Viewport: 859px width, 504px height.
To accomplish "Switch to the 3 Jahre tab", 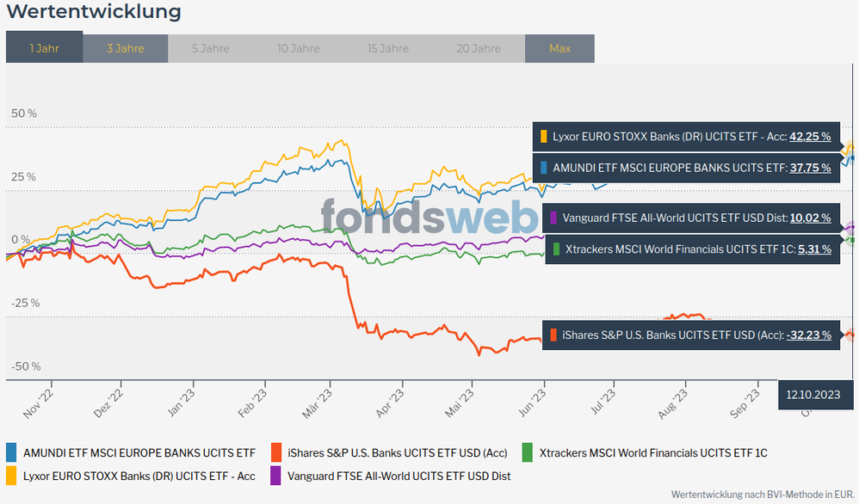I will [126, 49].
